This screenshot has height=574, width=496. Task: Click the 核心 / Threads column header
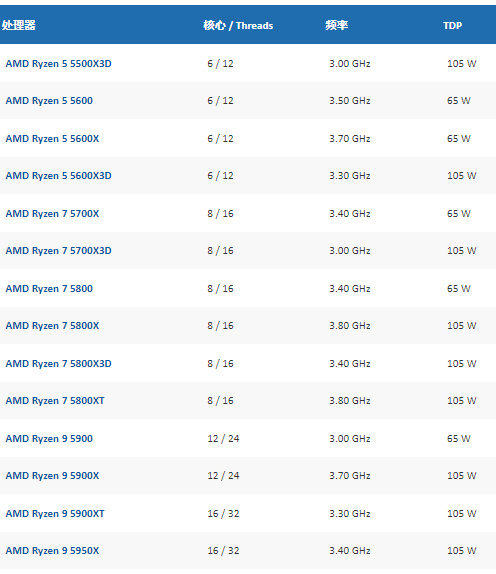tap(238, 25)
